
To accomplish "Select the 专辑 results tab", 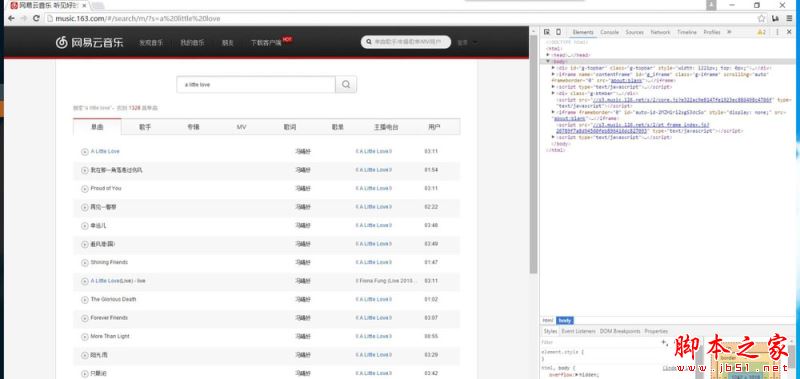I will point(193,127).
